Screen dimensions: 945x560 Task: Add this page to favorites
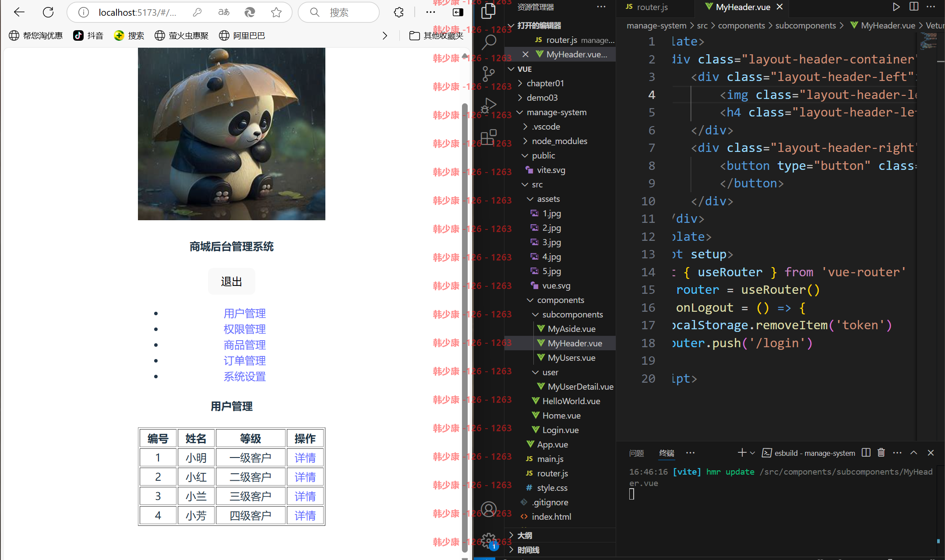[x=276, y=12]
